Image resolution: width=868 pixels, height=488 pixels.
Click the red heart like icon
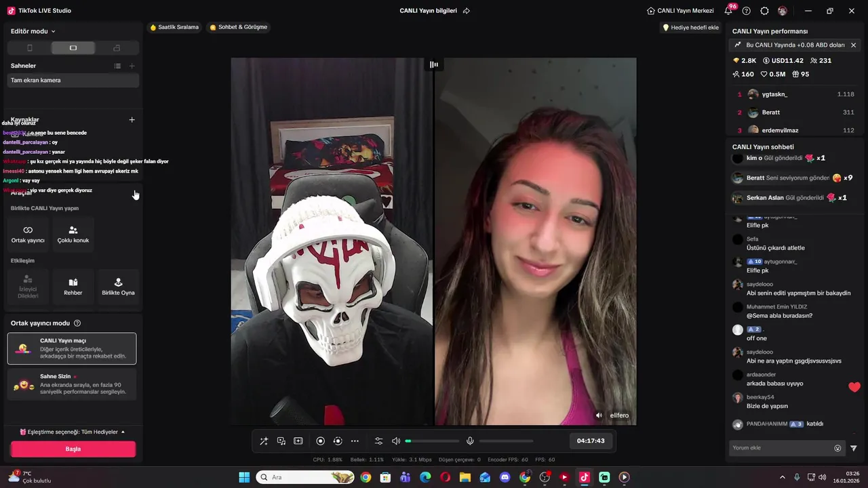(854, 387)
